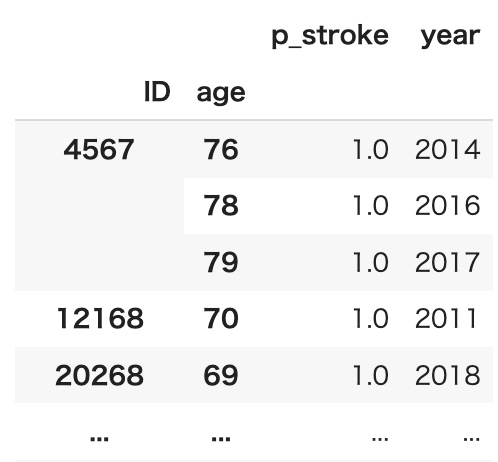Click the ID index header
This screenshot has width=498, height=462.
tap(157, 92)
